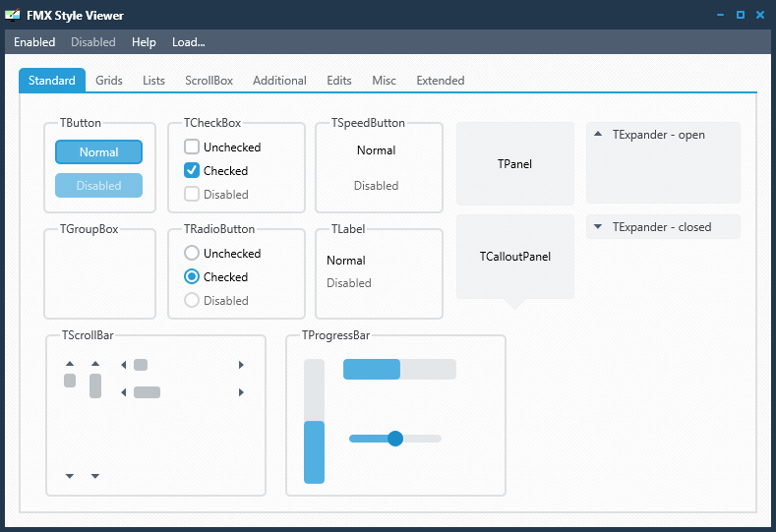Click the horizontal progress bar
Viewport: 776px width, 532px height.
point(399,369)
